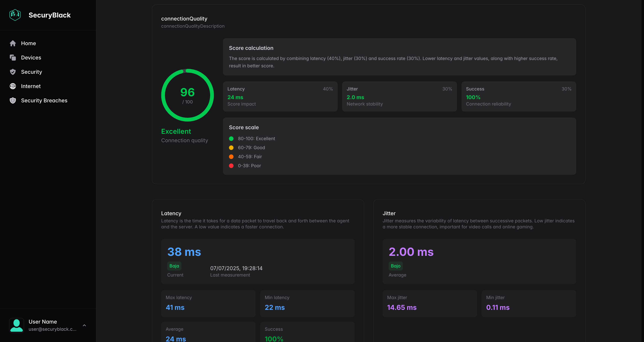
Task: Click the Max latency 41 ms card
Action: pos(208,304)
